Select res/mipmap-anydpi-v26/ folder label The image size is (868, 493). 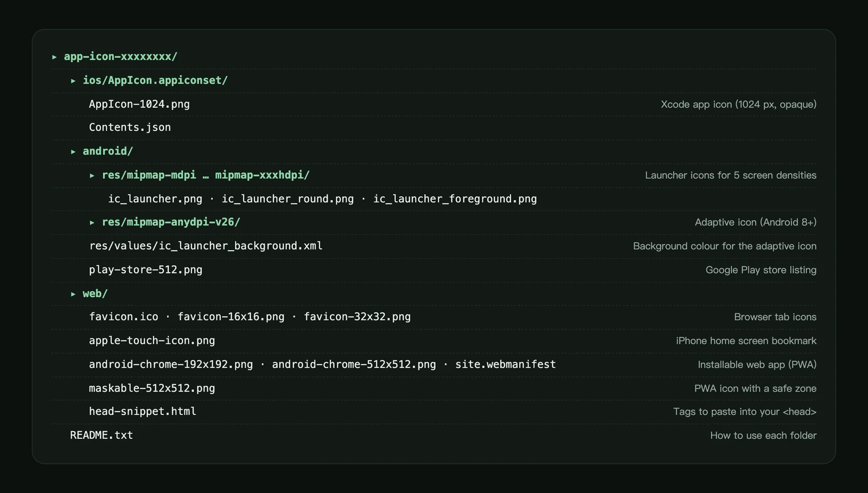click(171, 222)
